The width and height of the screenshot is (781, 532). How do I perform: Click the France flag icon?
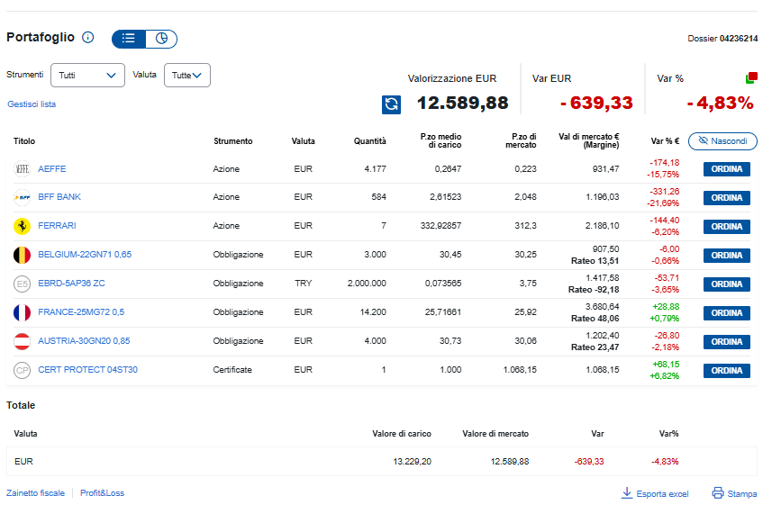22,312
